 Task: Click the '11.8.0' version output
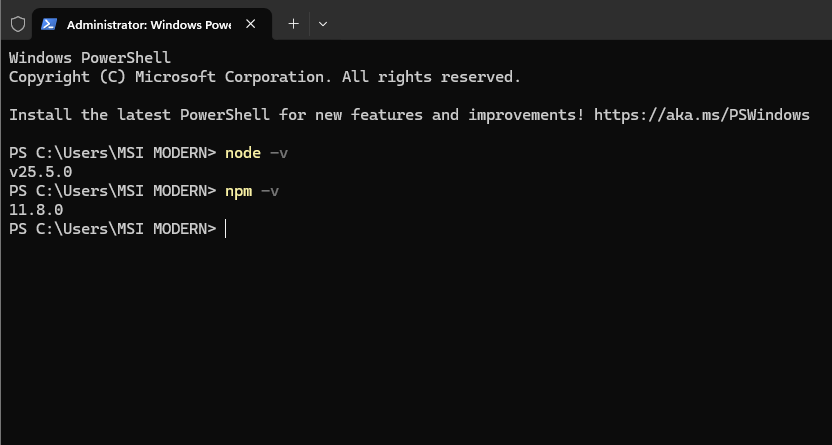point(36,210)
